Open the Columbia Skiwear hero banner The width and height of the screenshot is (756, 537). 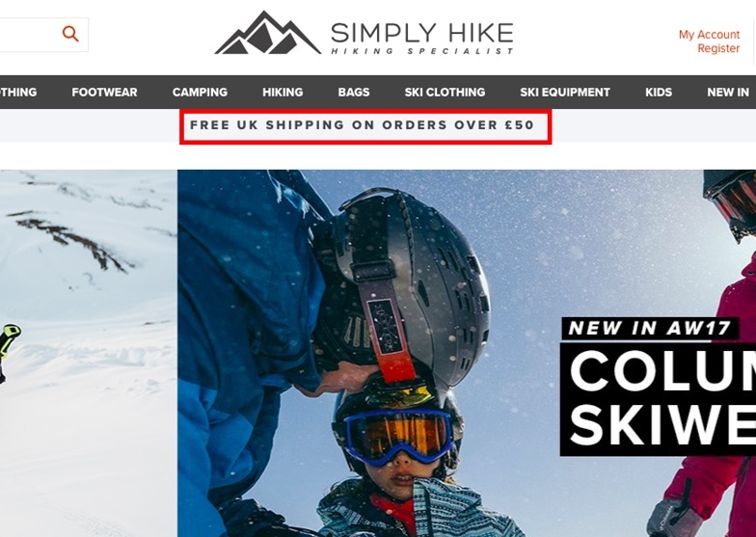point(467,353)
